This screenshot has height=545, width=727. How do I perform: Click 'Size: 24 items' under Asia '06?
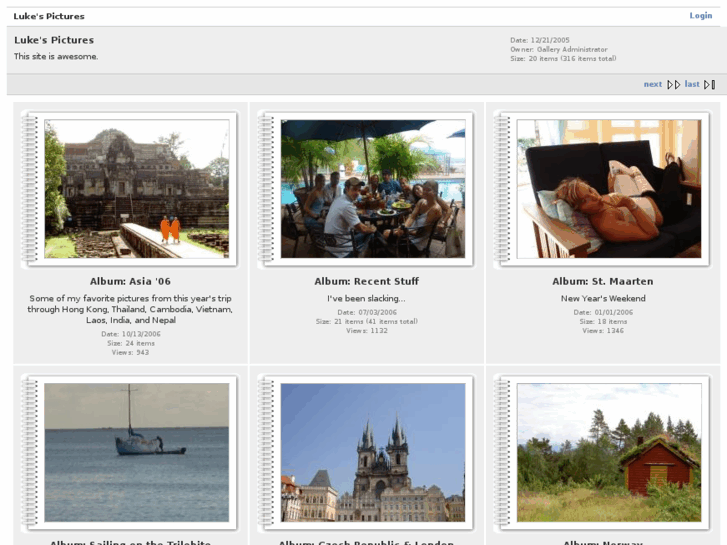(x=131, y=343)
